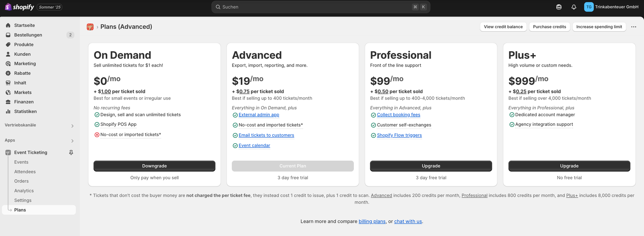Viewport: 644px width, 236px height.
Task: Click Purchase credits button
Action: point(549,27)
